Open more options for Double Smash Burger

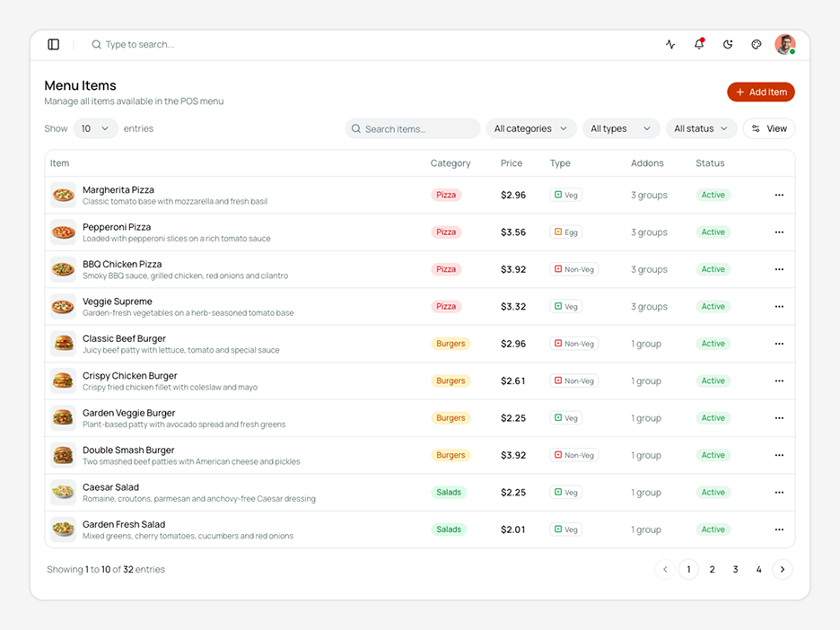click(779, 455)
